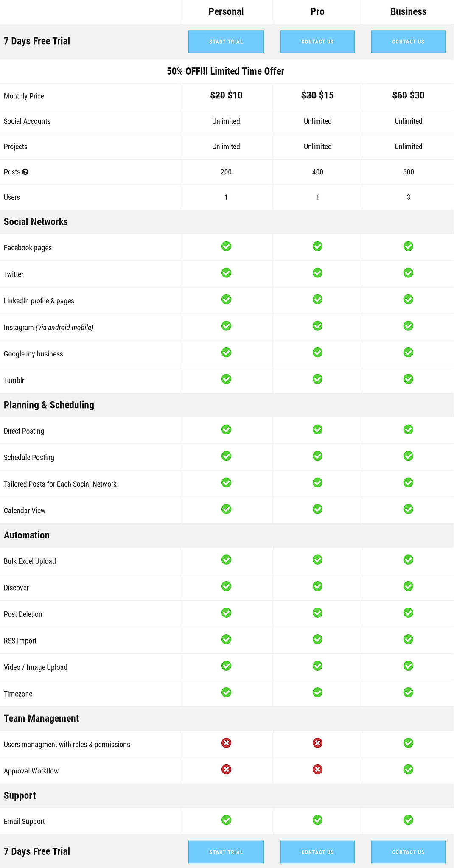The width and height of the screenshot is (454, 868).
Task: Click the 50% OFF Limited Time Offer banner
Action: 226,71
